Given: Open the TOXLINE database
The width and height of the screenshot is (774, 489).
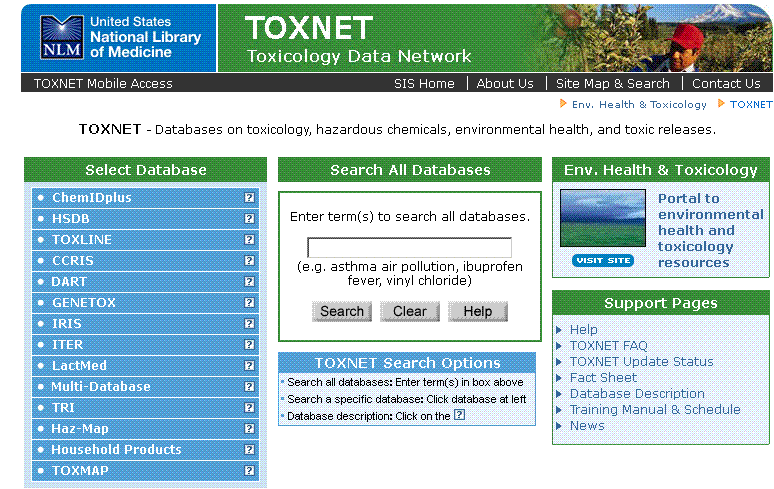Looking at the screenshot, I should click(x=82, y=239).
